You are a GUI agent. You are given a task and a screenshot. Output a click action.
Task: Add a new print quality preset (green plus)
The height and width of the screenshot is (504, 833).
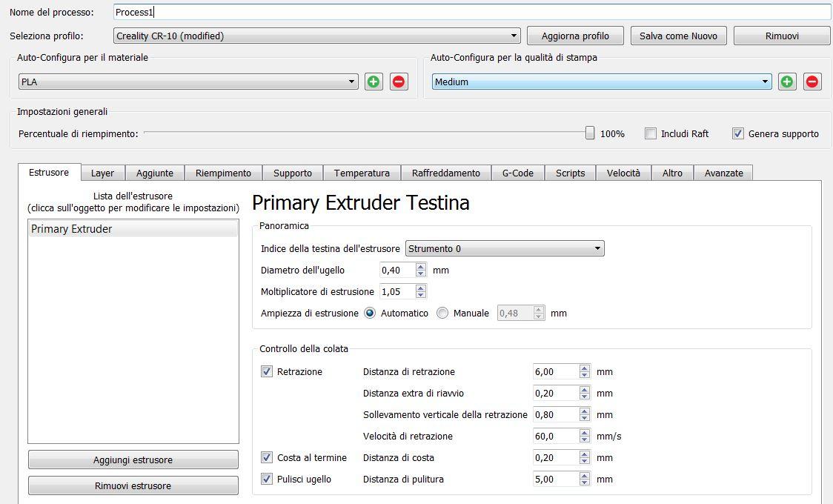[x=787, y=82]
